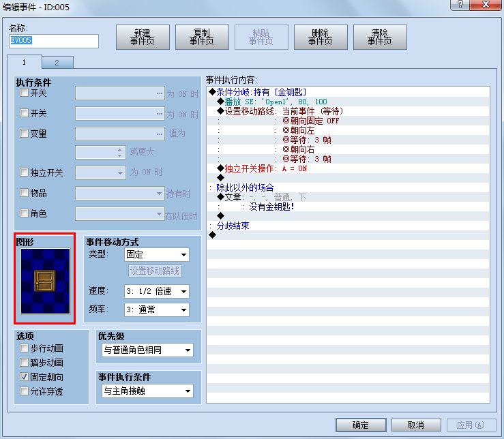Image resolution: width=504 pixels, height=439 pixels.
Task: Select the 设置移动路线 command line
Action: pyautogui.click(x=348, y=111)
